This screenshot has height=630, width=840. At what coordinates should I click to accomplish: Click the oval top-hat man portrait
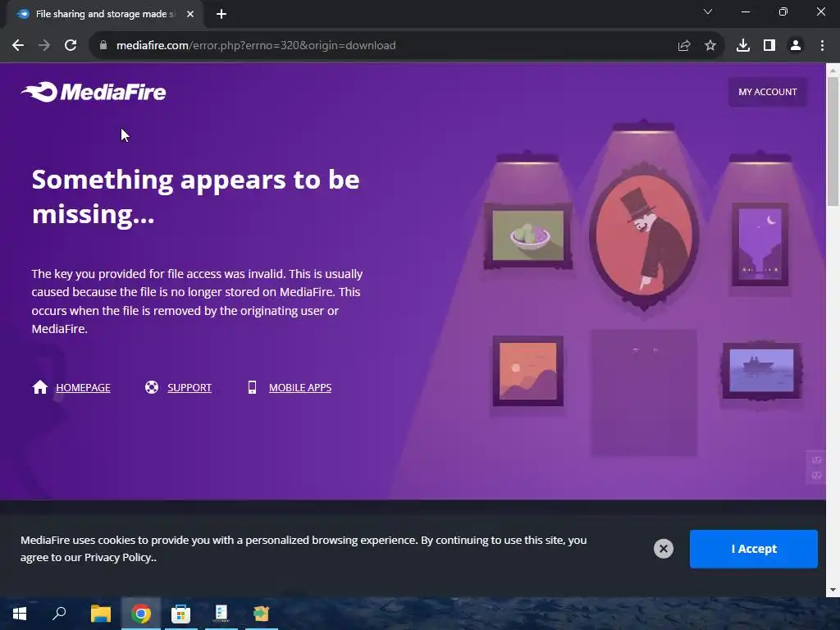tap(644, 236)
